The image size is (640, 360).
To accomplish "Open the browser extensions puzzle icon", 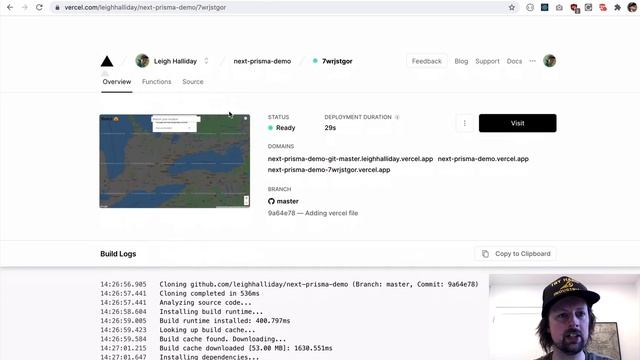I will click(618, 7).
